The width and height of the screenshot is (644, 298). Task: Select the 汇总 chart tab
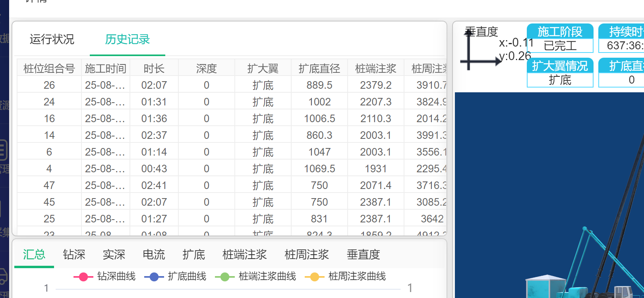34,255
